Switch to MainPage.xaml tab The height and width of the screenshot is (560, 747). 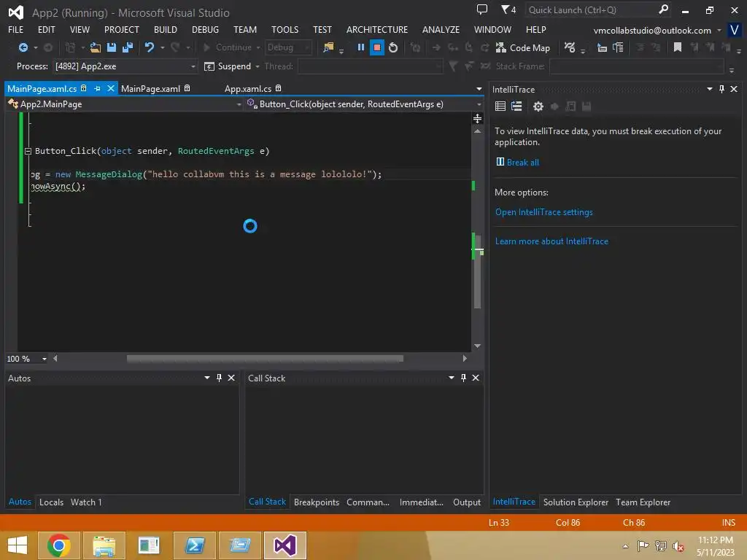tap(150, 88)
